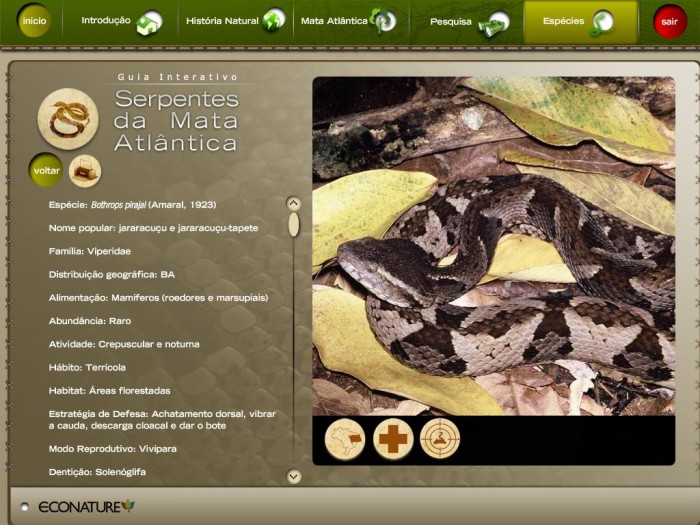Open the snake target identification icon
This screenshot has height=525, width=700.
(440, 439)
